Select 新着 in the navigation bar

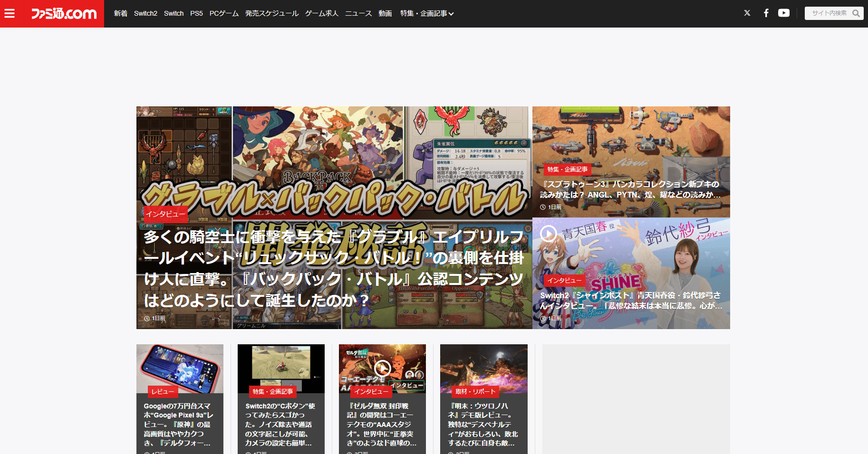[x=120, y=14]
